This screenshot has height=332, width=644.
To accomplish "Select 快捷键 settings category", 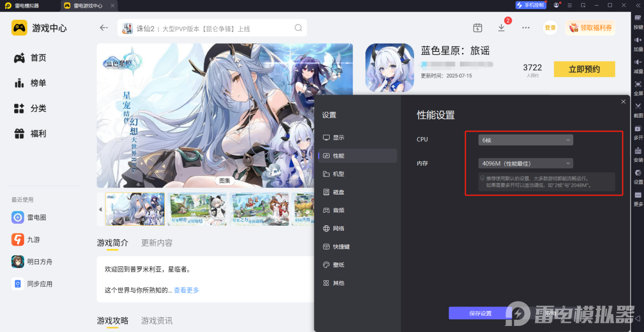I will [x=358, y=247].
